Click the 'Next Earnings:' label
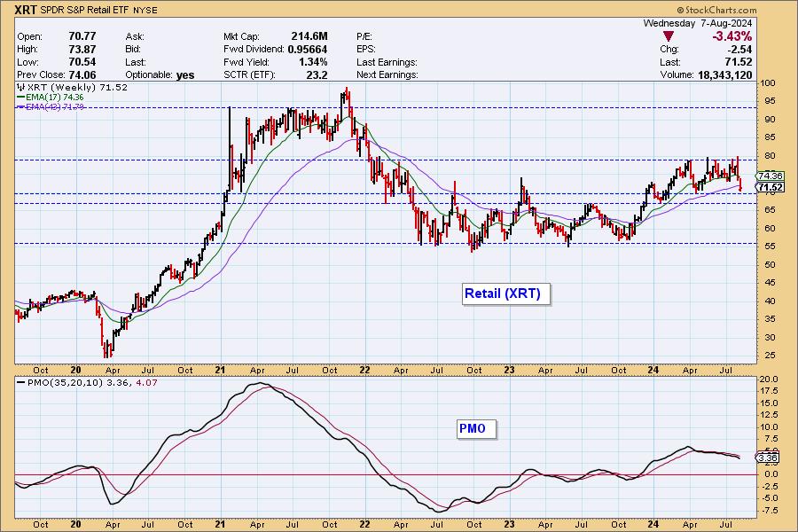This screenshot has width=798, height=532. [x=387, y=74]
